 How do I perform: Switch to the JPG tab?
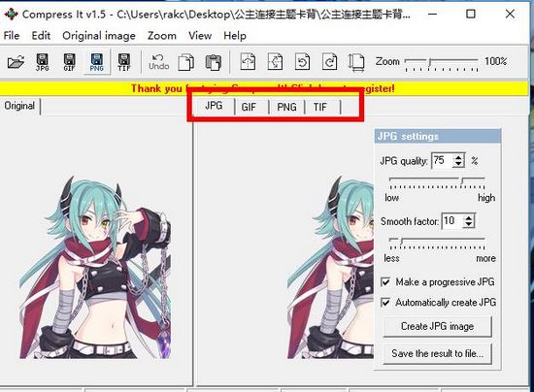(x=214, y=106)
